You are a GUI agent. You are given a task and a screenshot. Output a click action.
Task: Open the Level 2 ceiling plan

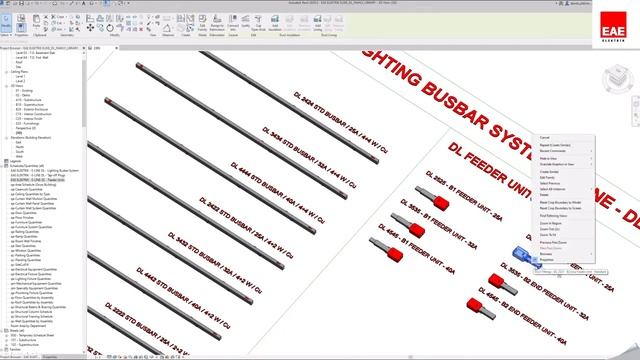[x=20, y=81]
